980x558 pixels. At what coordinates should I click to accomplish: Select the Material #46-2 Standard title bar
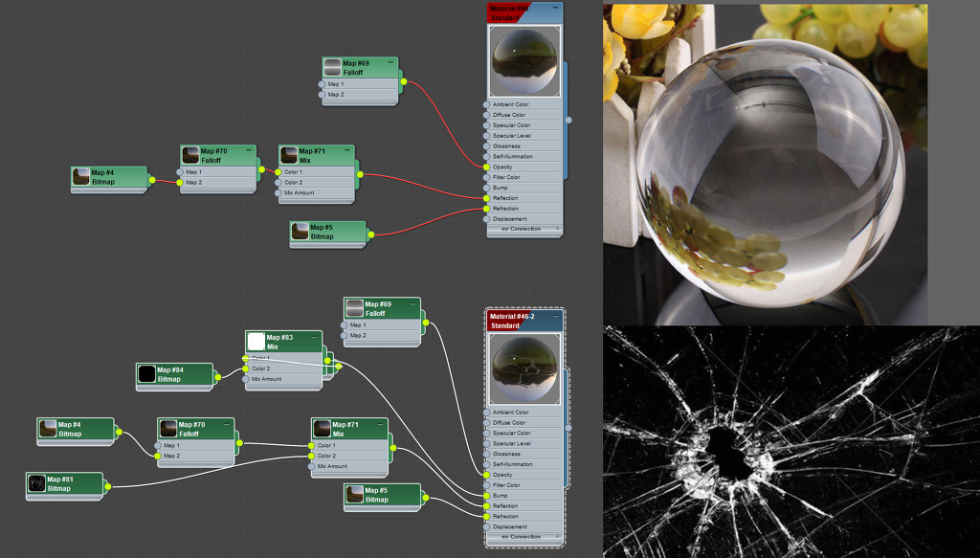pyautogui.click(x=517, y=321)
